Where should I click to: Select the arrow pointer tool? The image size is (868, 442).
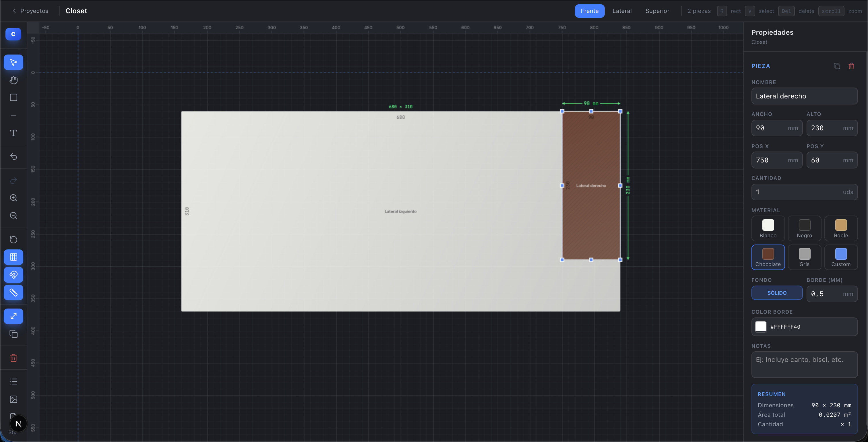[13, 62]
